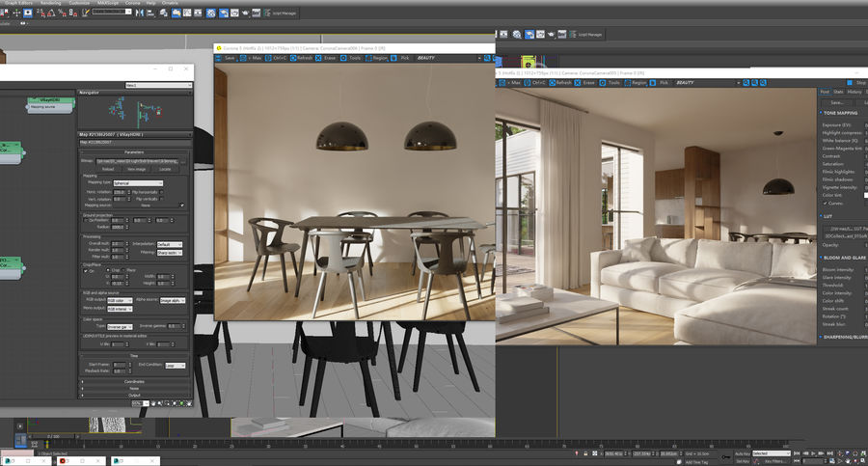Click Refresh in the right Corona frame buffer
This screenshot has width=868, height=466.
pyautogui.click(x=560, y=83)
